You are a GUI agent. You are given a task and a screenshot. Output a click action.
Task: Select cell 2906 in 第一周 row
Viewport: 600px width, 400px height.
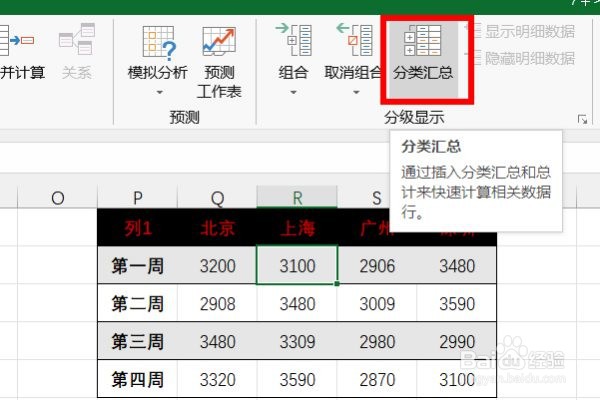tap(377, 265)
